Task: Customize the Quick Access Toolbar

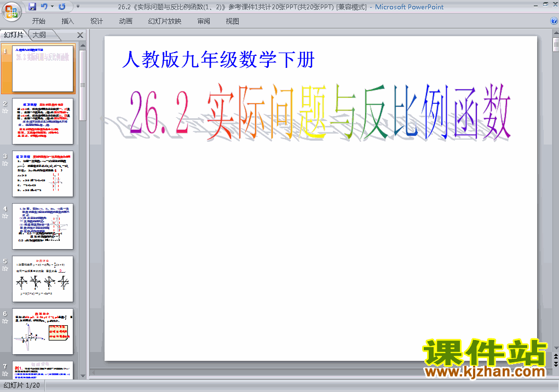Action: [x=78, y=7]
